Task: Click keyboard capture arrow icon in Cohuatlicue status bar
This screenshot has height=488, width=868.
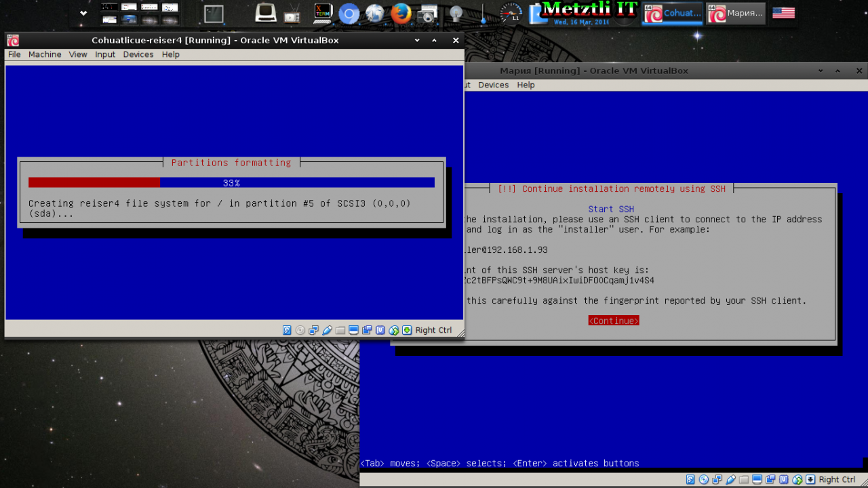Action: [x=407, y=330]
